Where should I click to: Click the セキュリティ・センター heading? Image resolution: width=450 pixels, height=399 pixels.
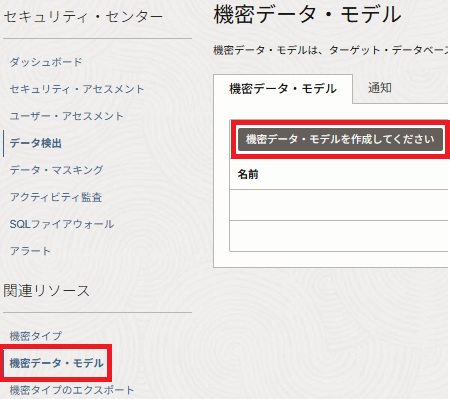click(x=83, y=17)
